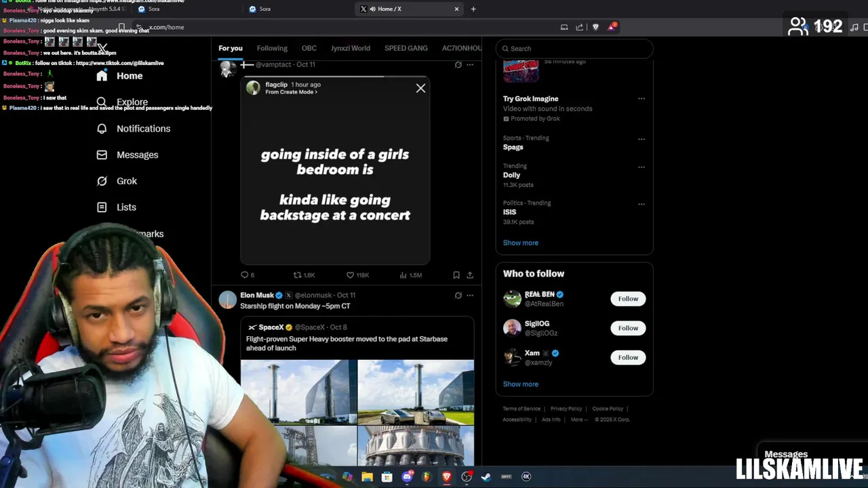The width and height of the screenshot is (868, 488).
Task: Open options for the ISIS trend
Action: [641, 204]
